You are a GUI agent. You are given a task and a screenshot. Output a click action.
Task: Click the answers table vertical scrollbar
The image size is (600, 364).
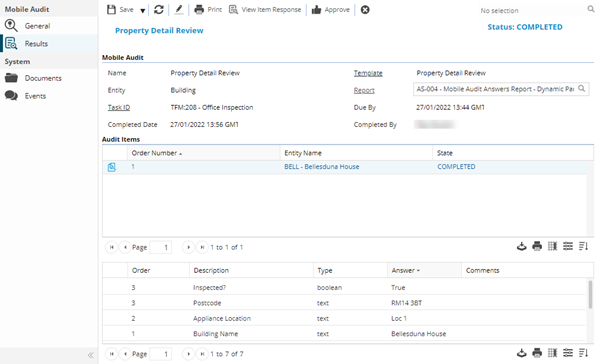(590, 294)
